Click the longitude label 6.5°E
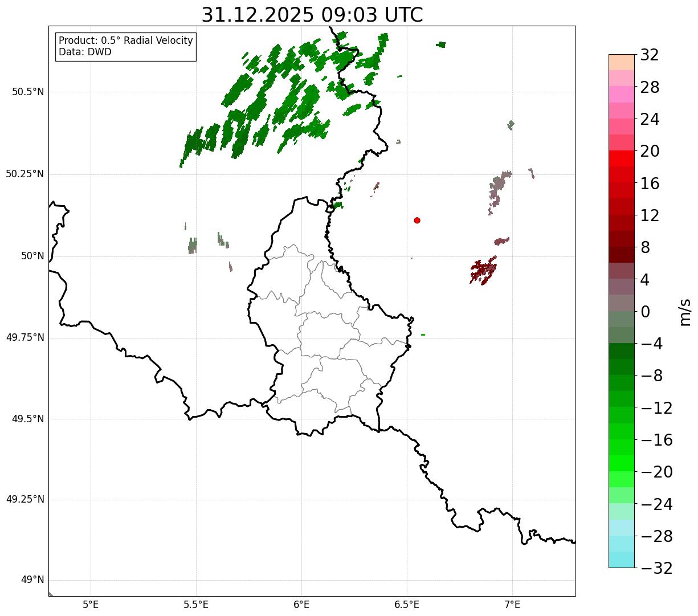The width and height of the screenshot is (698, 616). click(x=407, y=605)
